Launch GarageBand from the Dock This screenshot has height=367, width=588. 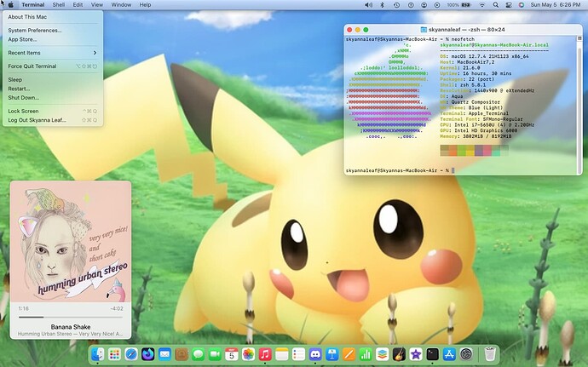tap(399, 354)
